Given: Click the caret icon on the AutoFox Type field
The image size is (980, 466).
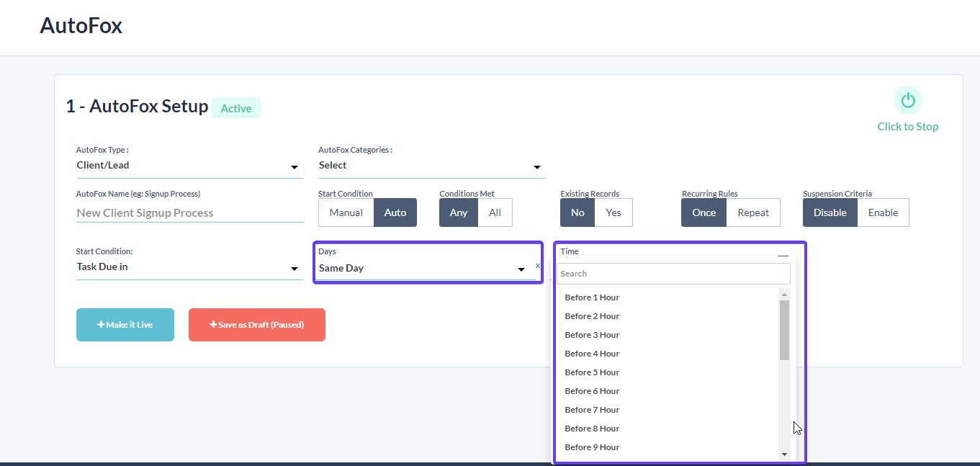Looking at the screenshot, I should [x=295, y=167].
